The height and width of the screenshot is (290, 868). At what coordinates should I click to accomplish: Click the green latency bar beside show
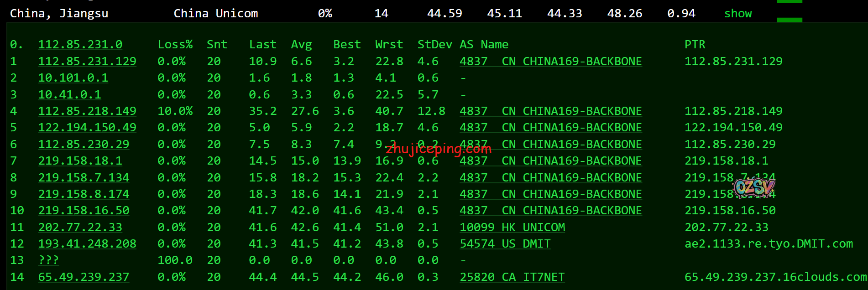789,20
